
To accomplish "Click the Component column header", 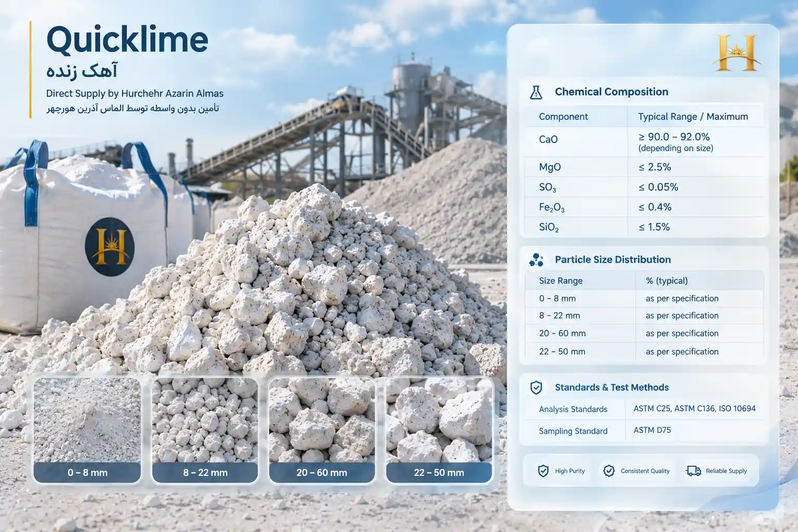I will pos(563,117).
